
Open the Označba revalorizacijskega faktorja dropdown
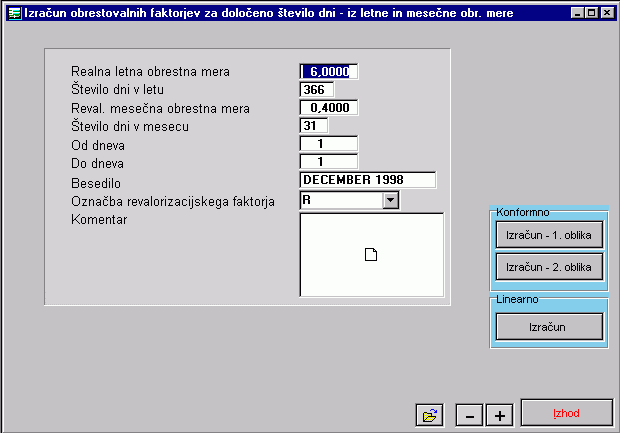coord(391,200)
